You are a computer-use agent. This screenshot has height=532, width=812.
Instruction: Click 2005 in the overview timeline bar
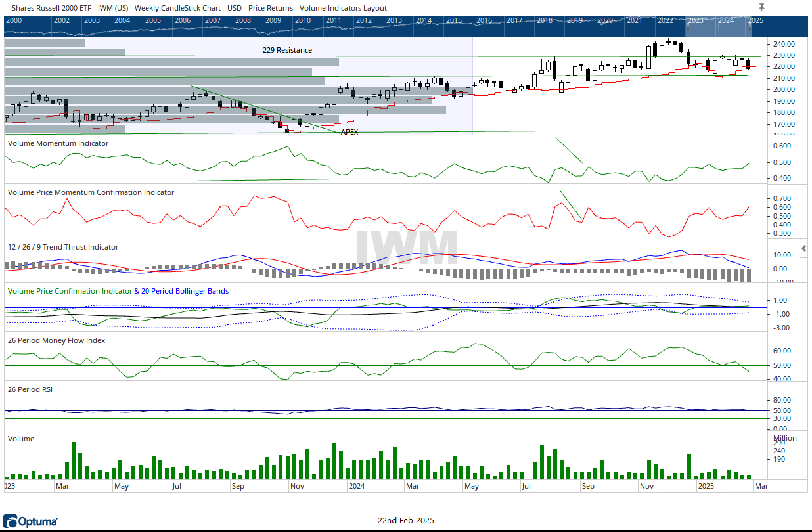coord(152,20)
